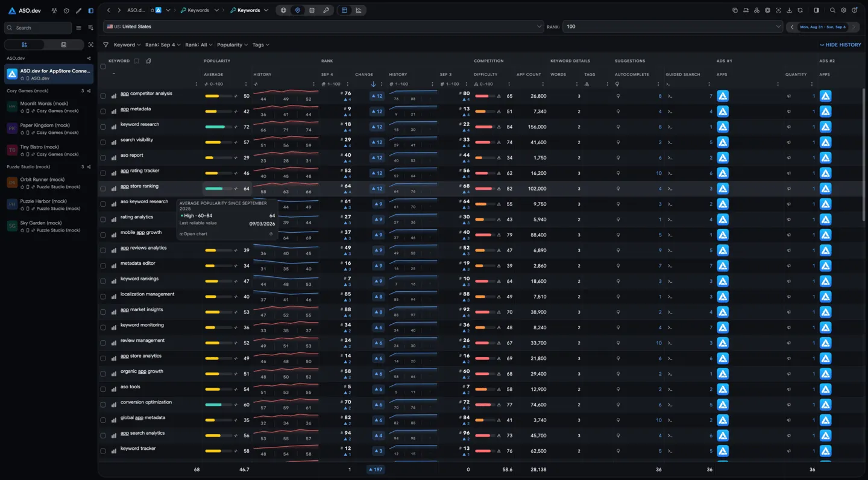Click the difficulty bar for app competitor analysis
Screen dimensions: 868x480
click(x=485, y=96)
